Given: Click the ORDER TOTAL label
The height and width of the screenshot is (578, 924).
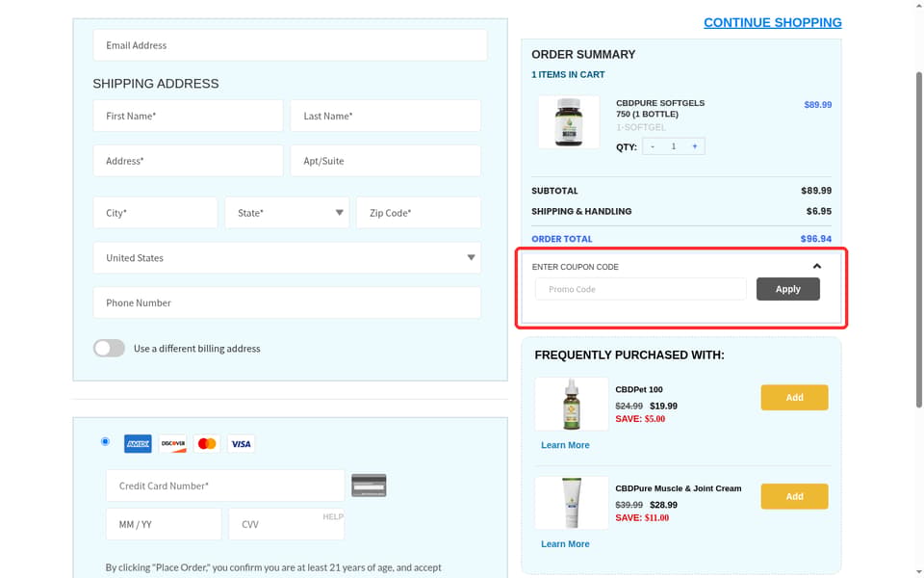Looking at the screenshot, I should coord(561,239).
